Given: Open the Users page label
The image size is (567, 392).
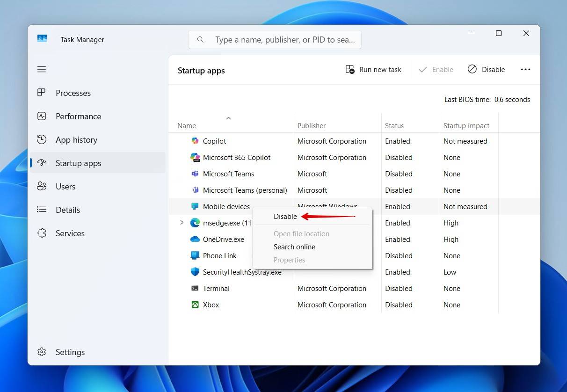Looking at the screenshot, I should (65, 186).
